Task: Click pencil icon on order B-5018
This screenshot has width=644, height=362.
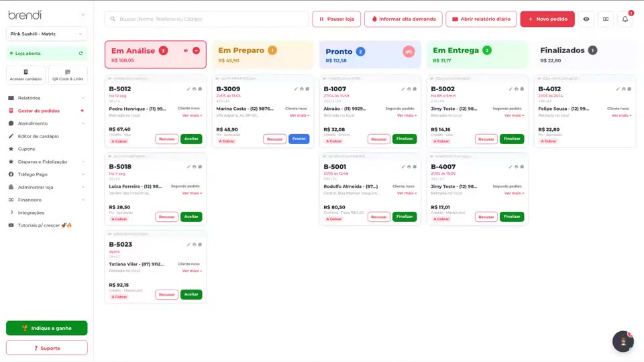Action: [x=189, y=167]
